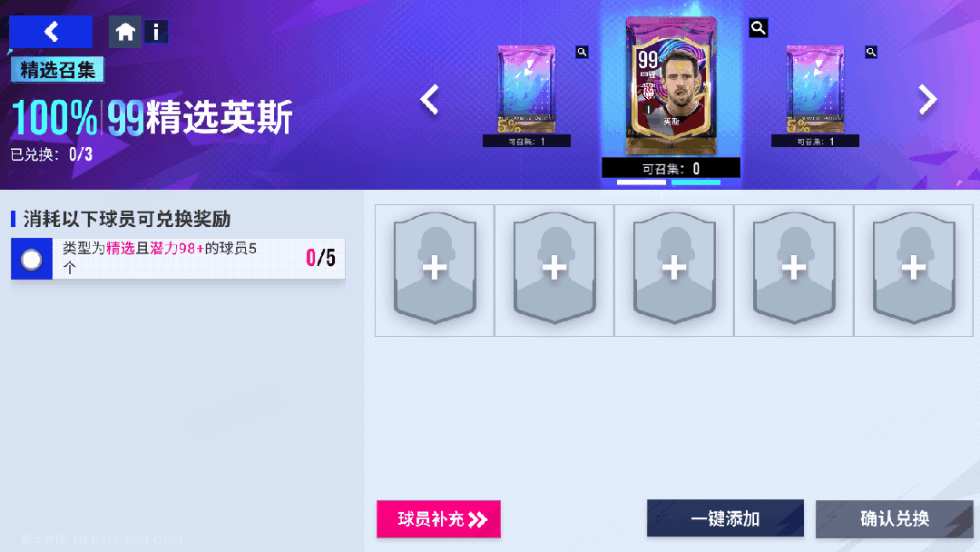Open the info "i" icon
Viewport: 980px width, 552px height.
[x=156, y=32]
